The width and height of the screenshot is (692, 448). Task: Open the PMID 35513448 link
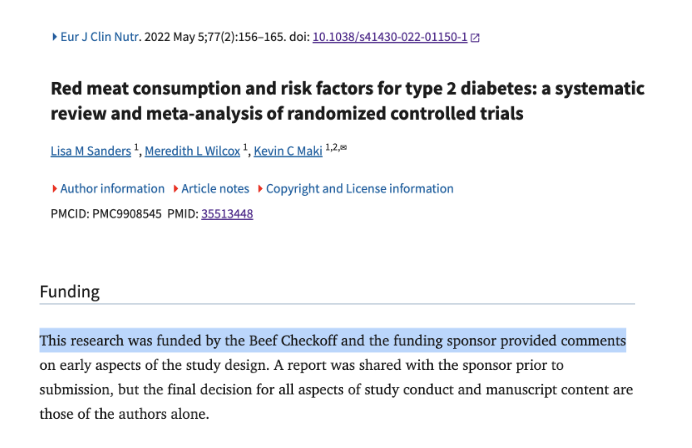point(227,213)
